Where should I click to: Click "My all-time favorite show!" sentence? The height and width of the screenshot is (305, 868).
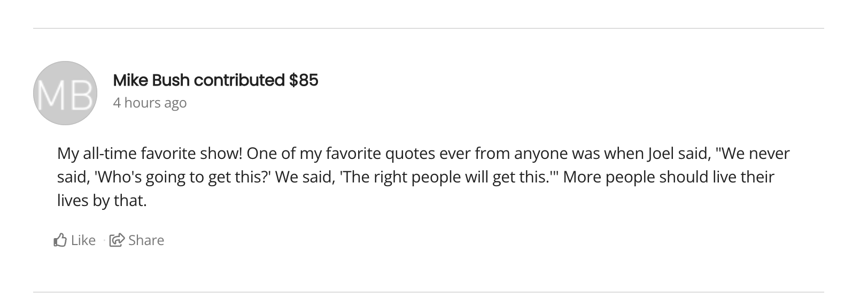tap(150, 154)
